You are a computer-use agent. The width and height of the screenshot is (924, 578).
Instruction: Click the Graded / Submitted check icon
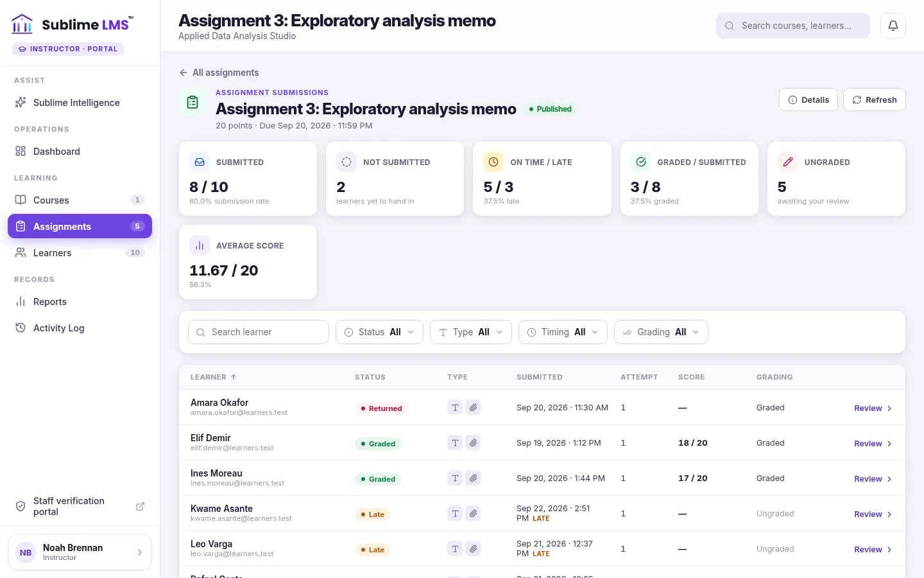pos(641,162)
